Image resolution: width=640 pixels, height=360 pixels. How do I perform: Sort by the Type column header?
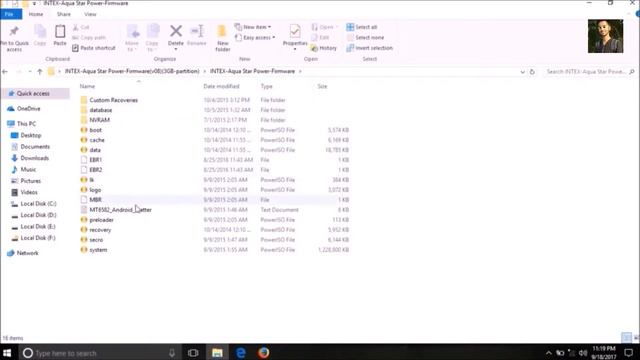(x=267, y=87)
